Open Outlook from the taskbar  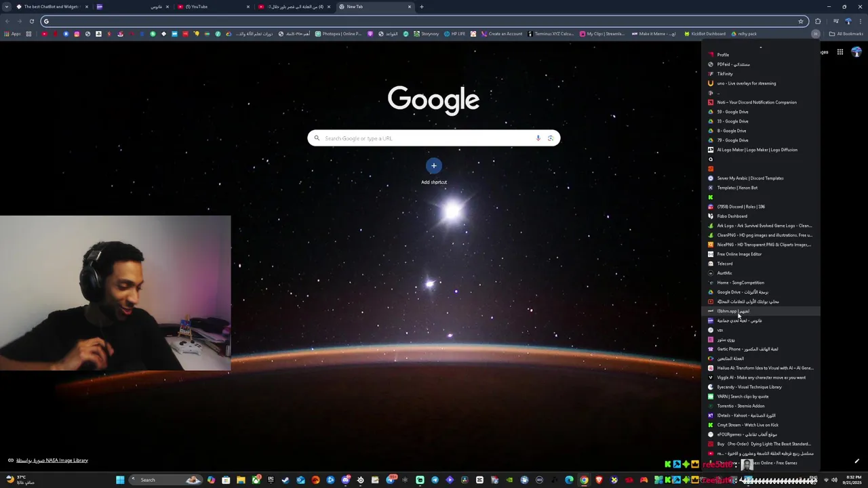[x=300, y=480]
